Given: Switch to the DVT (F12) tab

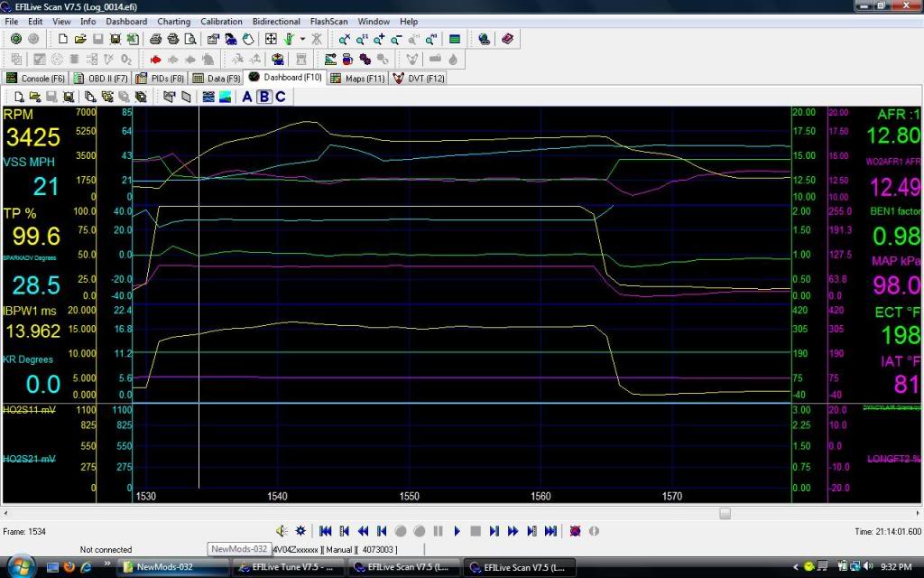Looking at the screenshot, I should click(x=419, y=78).
